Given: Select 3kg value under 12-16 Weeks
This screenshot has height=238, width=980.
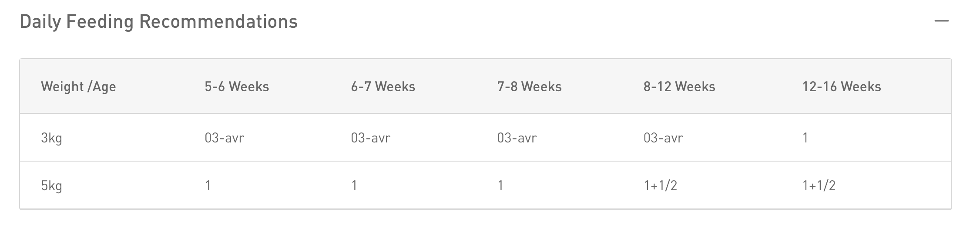Looking at the screenshot, I should point(805,138).
